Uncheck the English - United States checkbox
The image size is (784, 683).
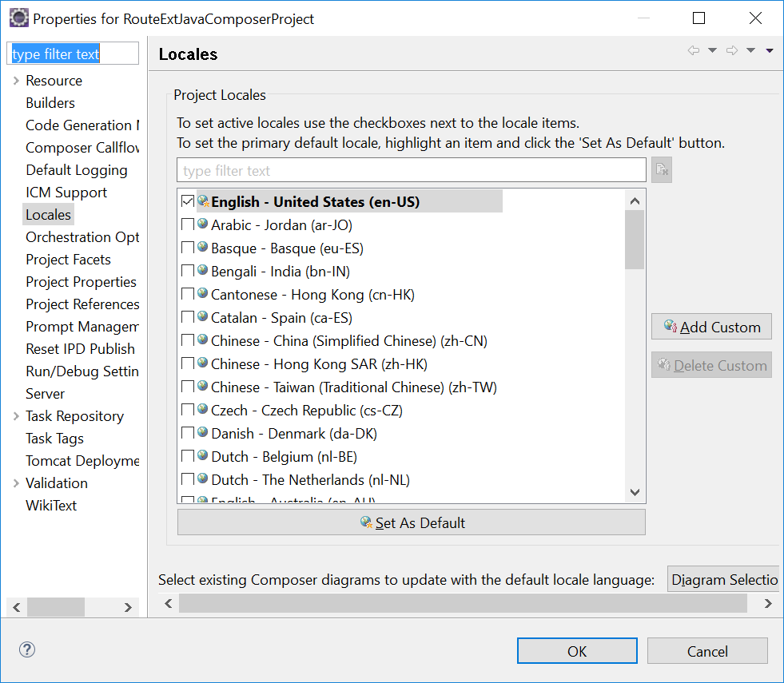point(188,201)
